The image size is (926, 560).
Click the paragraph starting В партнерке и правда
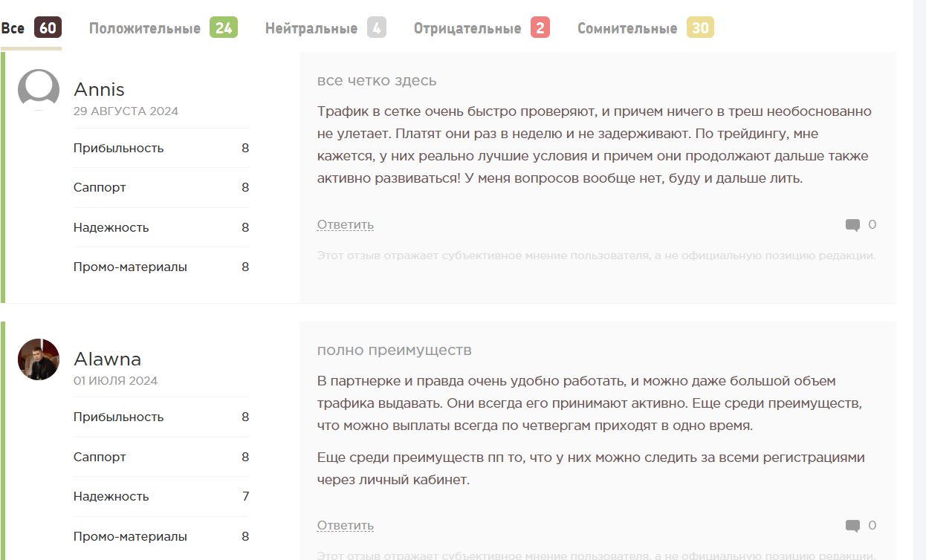589,404
